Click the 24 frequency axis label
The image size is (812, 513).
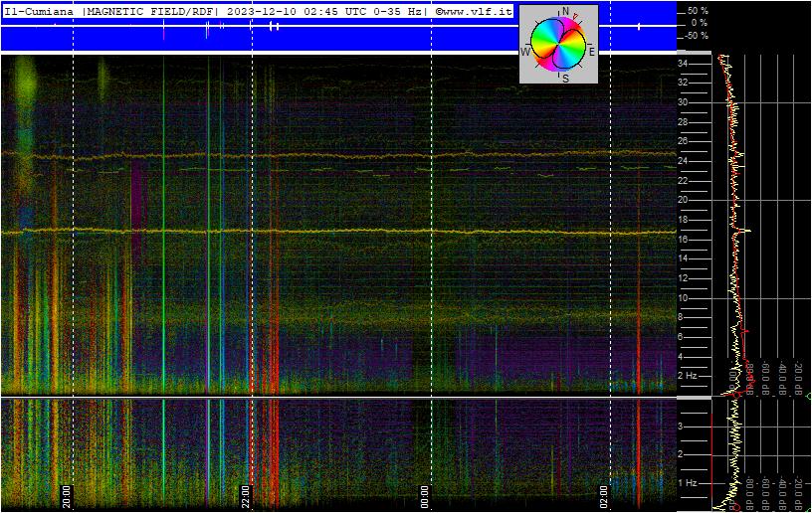[683, 161]
